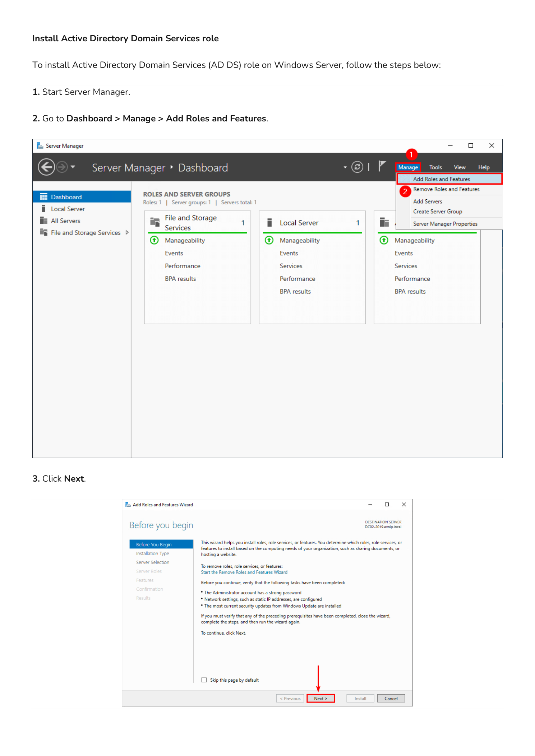
Task: Maximize the Add Roles and Features Wizard window
Action: click(387, 505)
